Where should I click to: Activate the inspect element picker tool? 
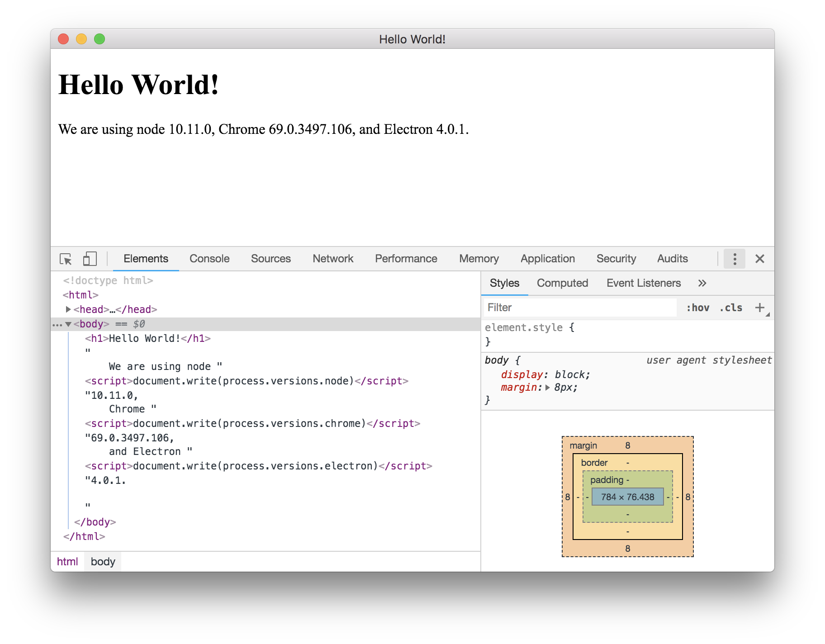click(66, 259)
